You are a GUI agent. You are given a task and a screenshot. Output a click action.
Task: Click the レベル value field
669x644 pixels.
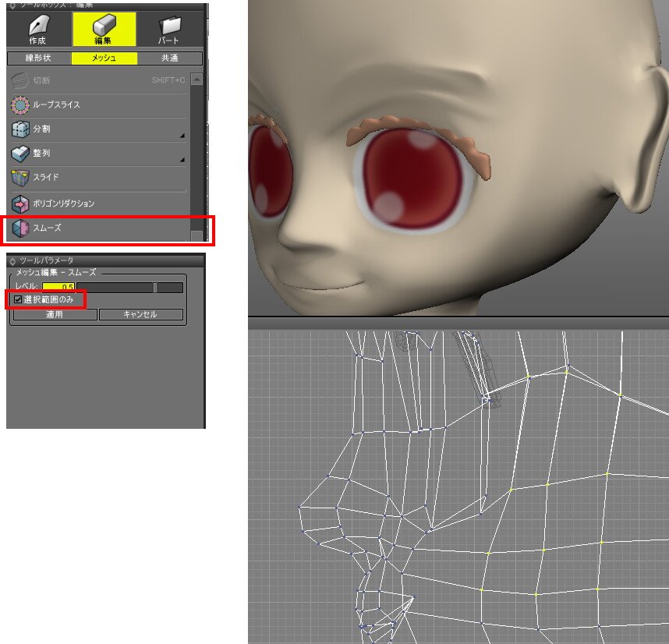(x=58, y=287)
